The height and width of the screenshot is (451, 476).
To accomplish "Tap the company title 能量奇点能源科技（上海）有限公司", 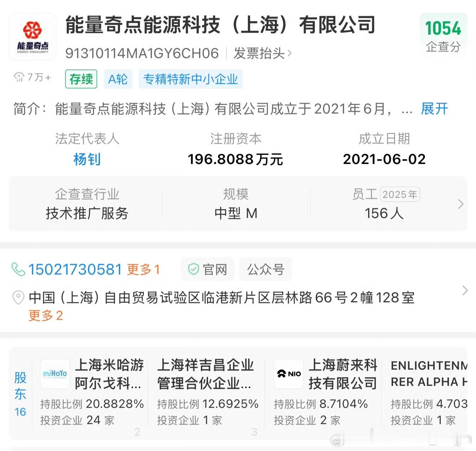I will pyautogui.click(x=221, y=25).
